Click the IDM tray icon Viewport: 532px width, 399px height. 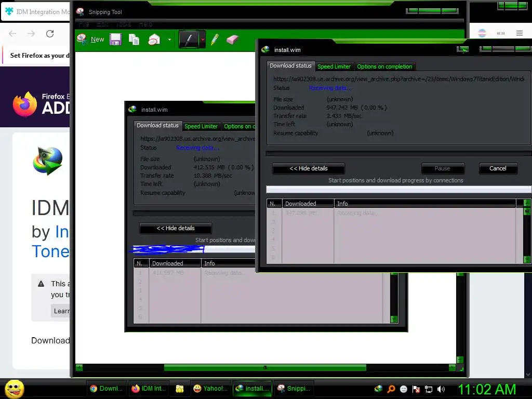[x=378, y=389]
